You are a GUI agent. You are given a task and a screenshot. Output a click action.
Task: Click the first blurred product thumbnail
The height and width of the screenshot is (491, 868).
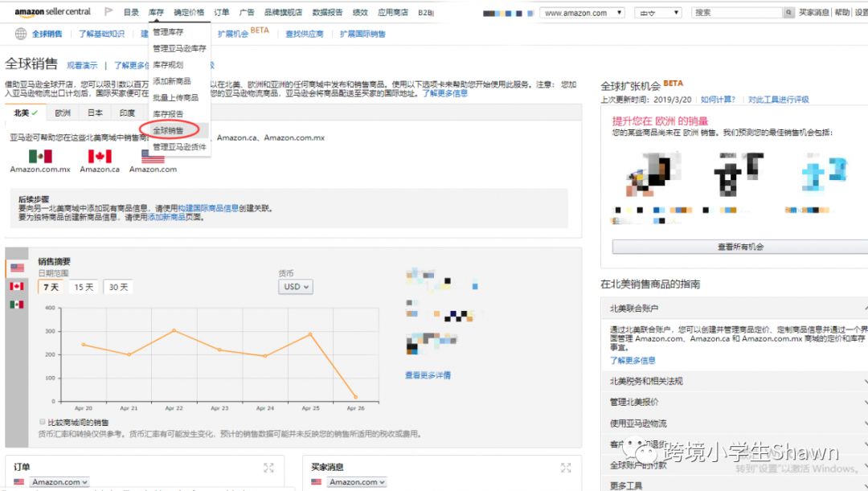[653, 174]
